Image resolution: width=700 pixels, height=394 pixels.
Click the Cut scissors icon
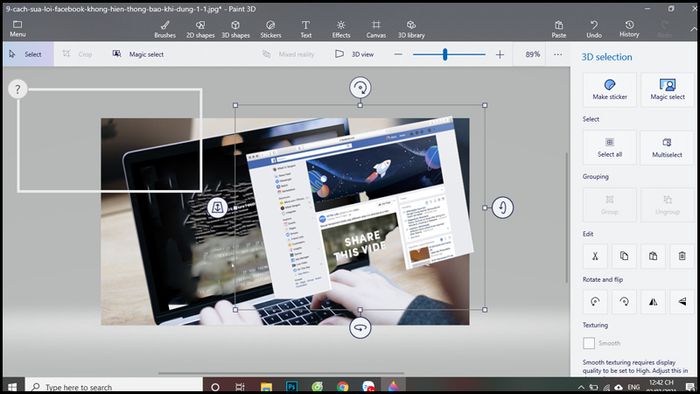click(x=595, y=256)
